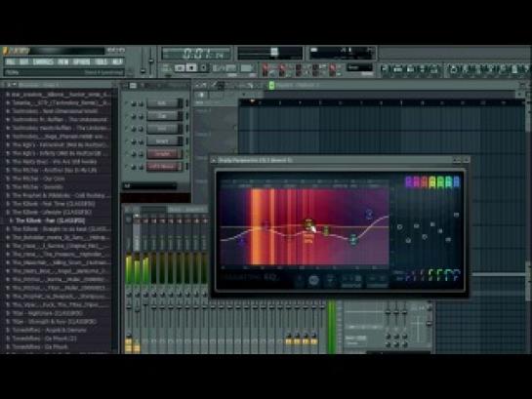Toggle the Pattern/Song mode switch
This screenshot has width=532, height=399.
point(167,68)
